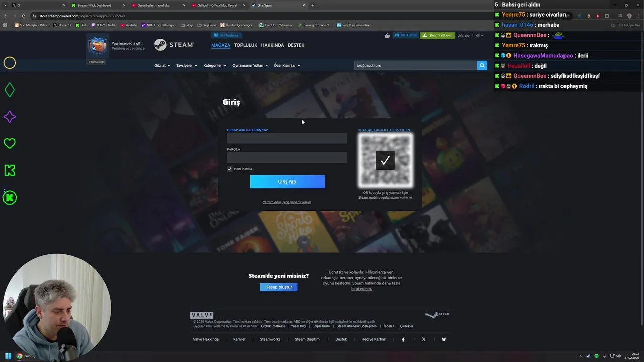
Task: Focus the Mağazada ara search field
Action: coord(416,65)
